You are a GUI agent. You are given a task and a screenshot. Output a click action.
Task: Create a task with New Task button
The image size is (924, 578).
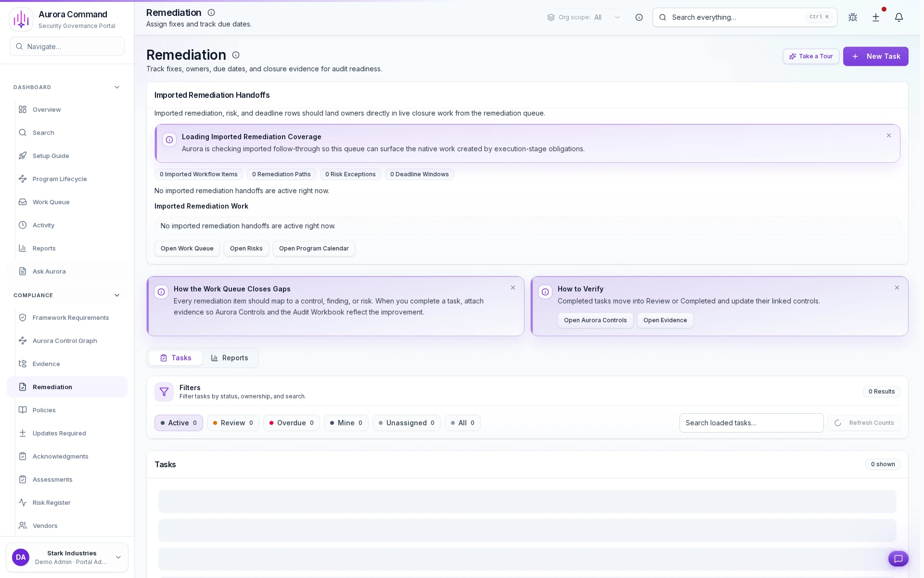[x=875, y=56]
